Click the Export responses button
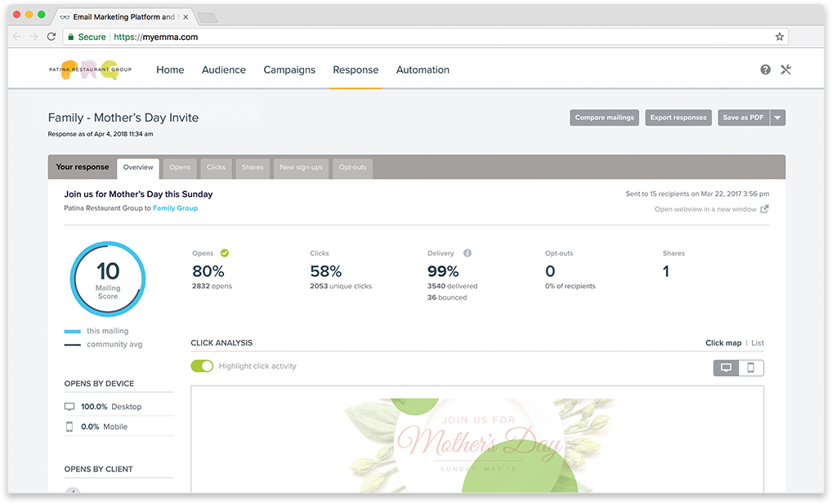 pos(678,118)
